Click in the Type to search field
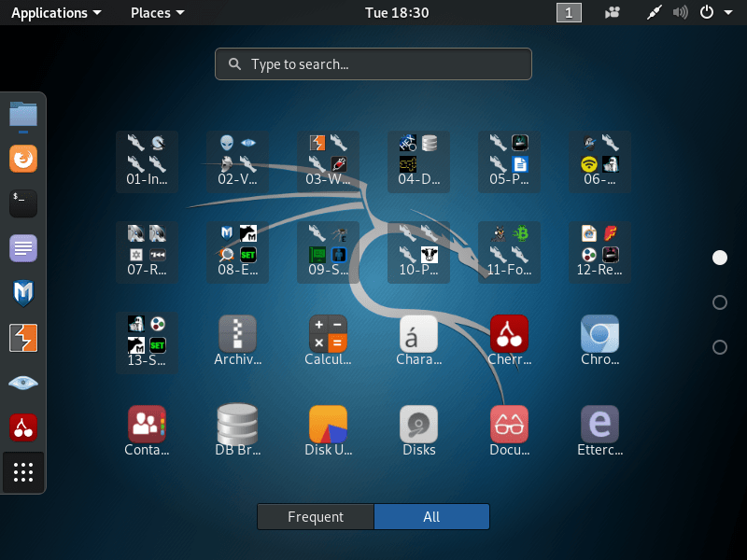 click(x=373, y=63)
